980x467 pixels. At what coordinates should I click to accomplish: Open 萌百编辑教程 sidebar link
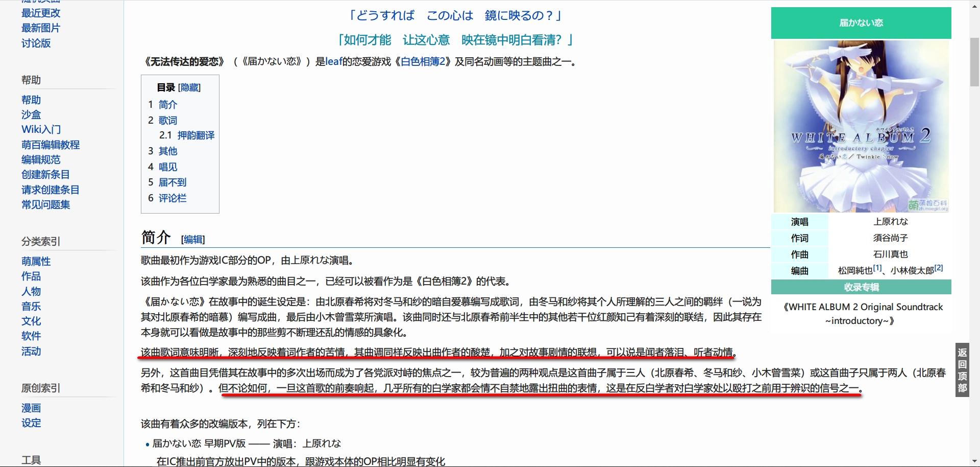[x=51, y=145]
